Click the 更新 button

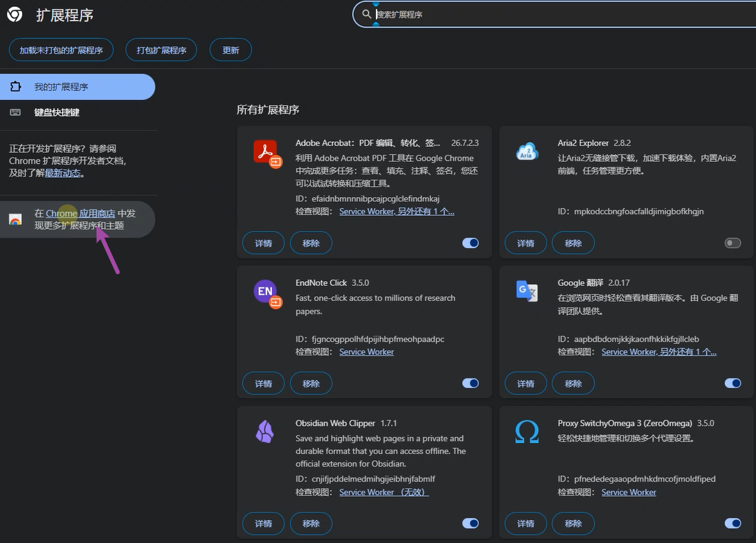231,50
